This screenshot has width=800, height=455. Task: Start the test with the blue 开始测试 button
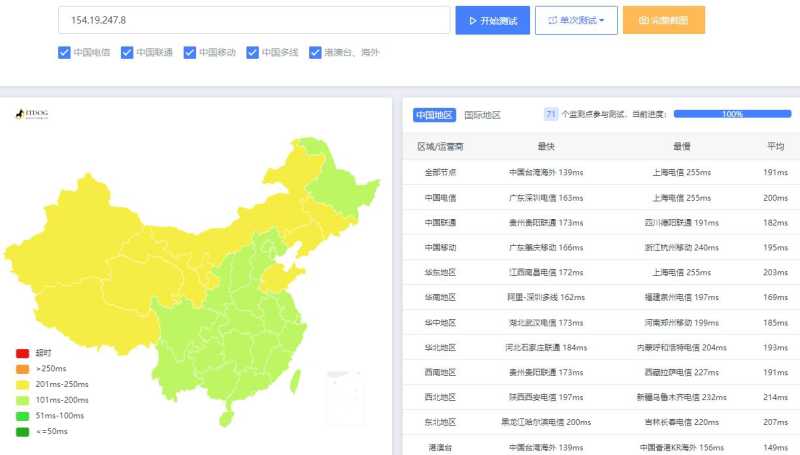(492, 20)
